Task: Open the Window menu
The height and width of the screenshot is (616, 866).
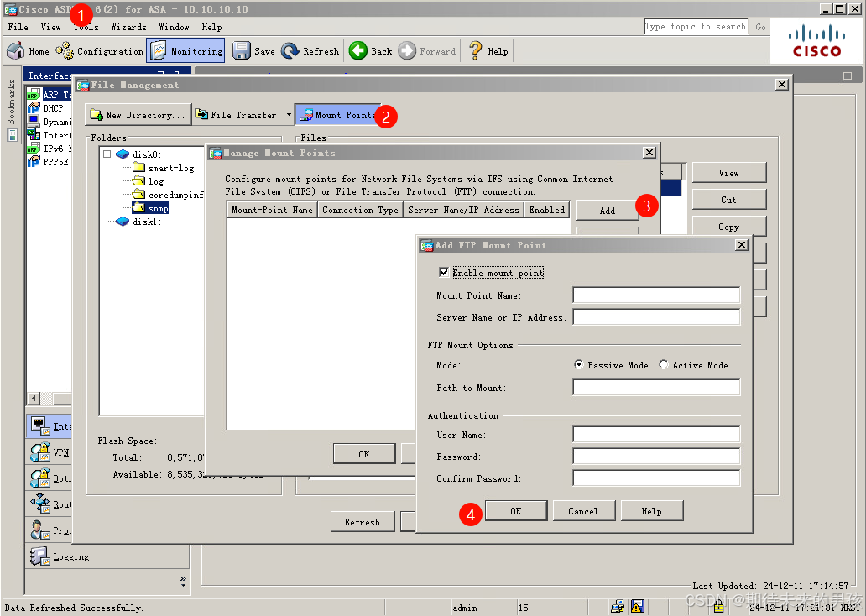Action: 174,27
